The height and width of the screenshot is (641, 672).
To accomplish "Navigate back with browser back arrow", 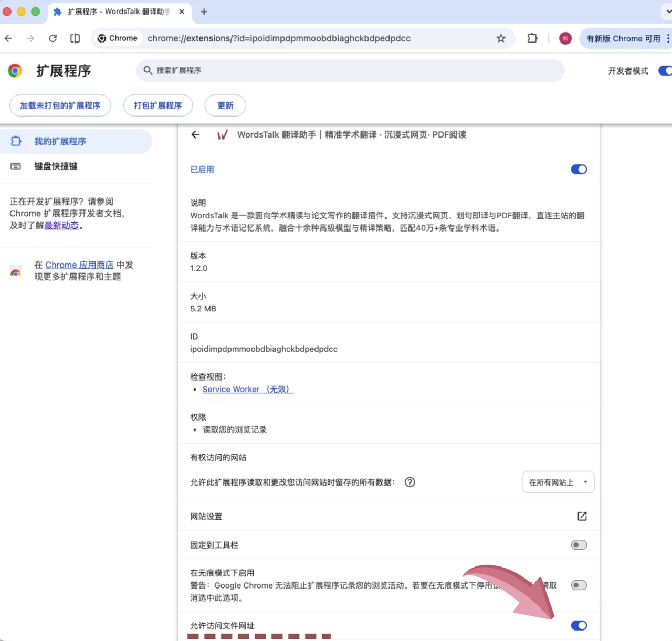I will pyautogui.click(x=8, y=38).
